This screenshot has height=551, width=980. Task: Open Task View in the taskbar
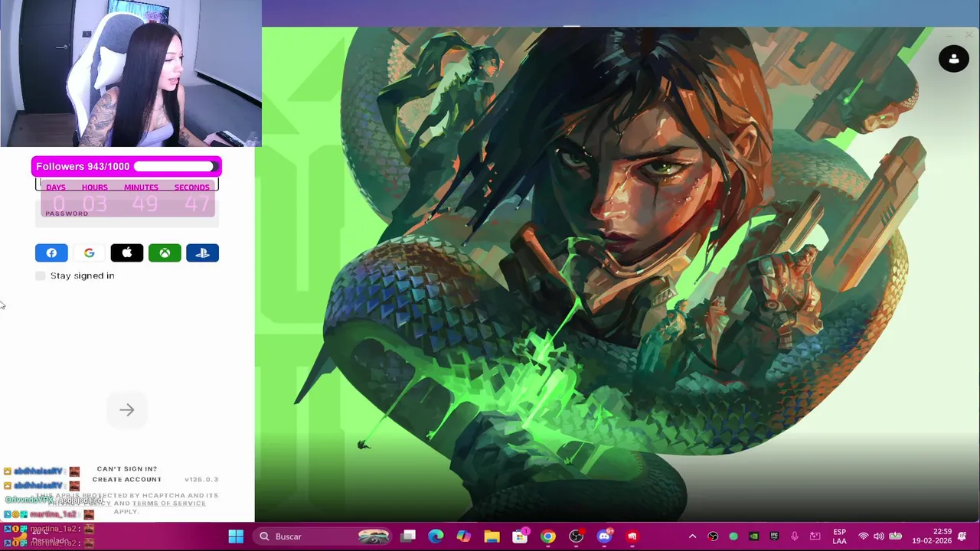408,536
